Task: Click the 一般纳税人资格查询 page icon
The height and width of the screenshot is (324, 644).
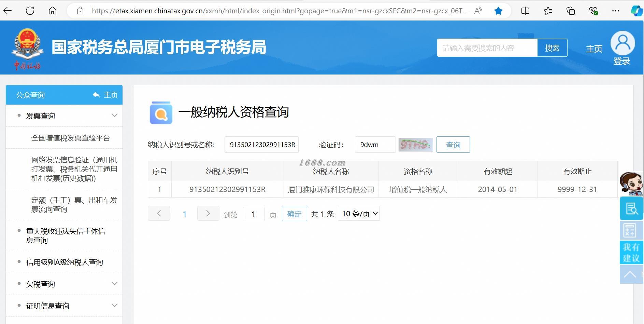Action: 161,112
